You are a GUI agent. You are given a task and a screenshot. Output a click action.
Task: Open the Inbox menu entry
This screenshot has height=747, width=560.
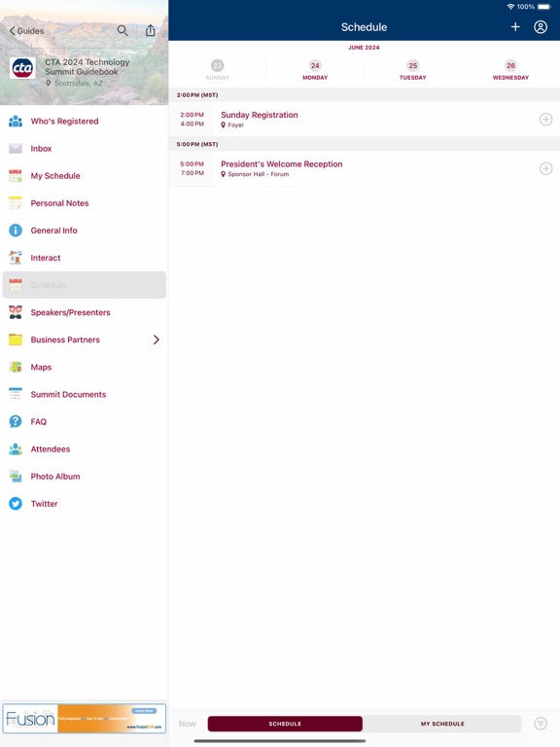coord(85,149)
